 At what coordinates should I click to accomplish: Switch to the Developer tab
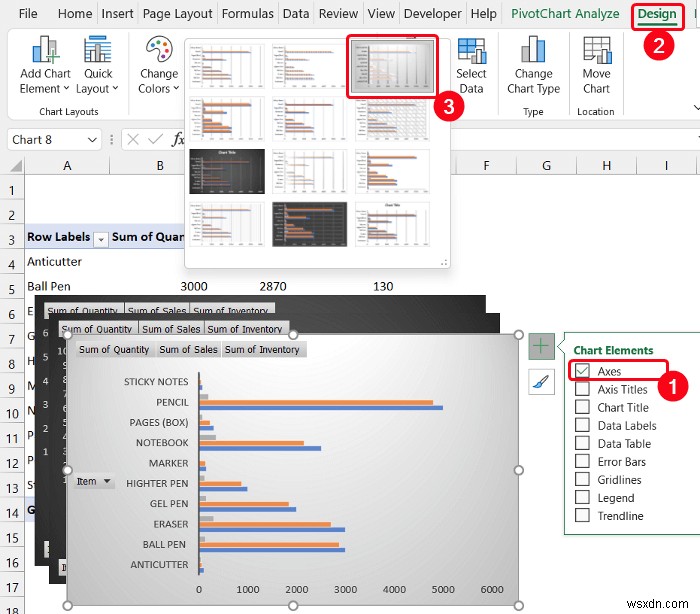click(x=432, y=14)
